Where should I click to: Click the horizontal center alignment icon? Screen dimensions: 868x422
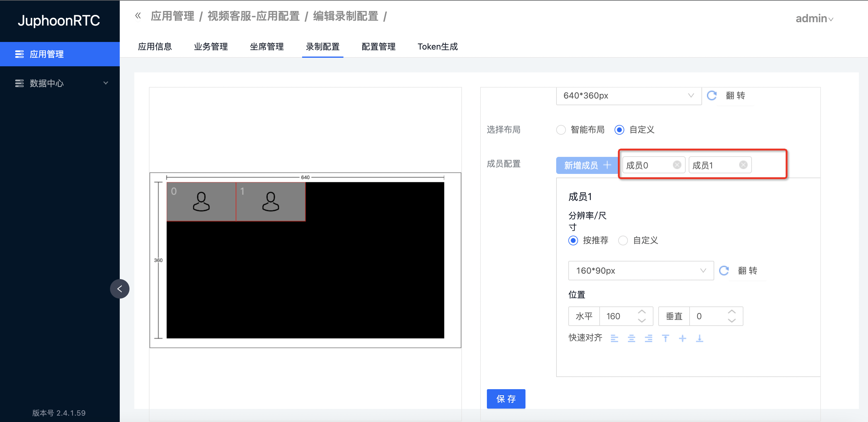pyautogui.click(x=632, y=338)
